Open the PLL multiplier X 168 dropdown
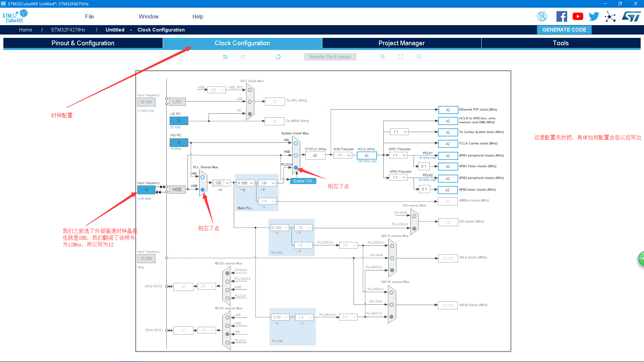 click(246, 183)
